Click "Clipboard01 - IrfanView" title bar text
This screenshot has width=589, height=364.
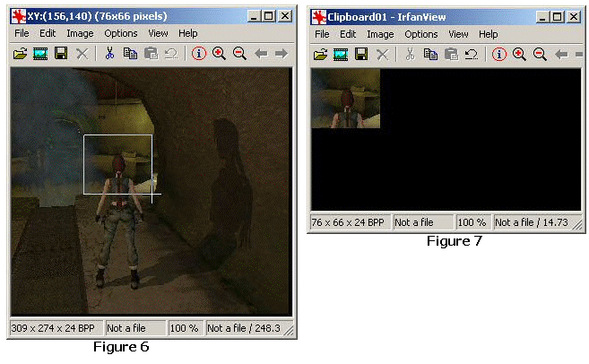click(x=386, y=17)
